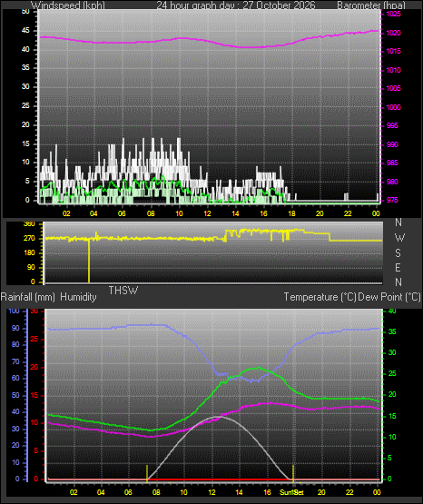This screenshot has height=504, width=423.
Task: Click the '00' hour label under temperature graph
Action: [x=377, y=492]
